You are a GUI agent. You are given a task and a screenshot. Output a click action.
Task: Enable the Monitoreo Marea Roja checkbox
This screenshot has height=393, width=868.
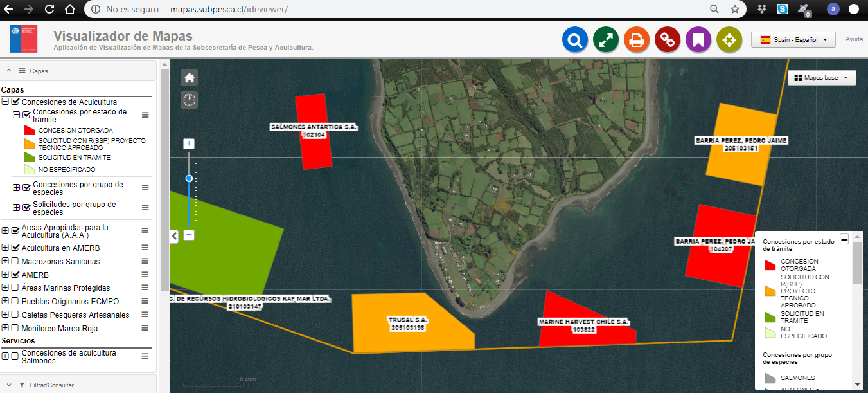click(15, 329)
